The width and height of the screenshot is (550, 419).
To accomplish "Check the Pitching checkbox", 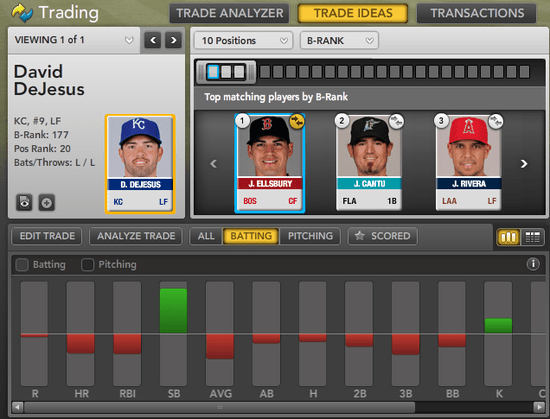I will 87,265.
